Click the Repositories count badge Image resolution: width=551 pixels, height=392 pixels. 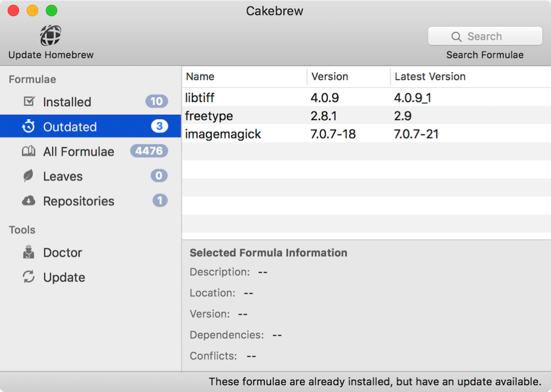point(160,201)
